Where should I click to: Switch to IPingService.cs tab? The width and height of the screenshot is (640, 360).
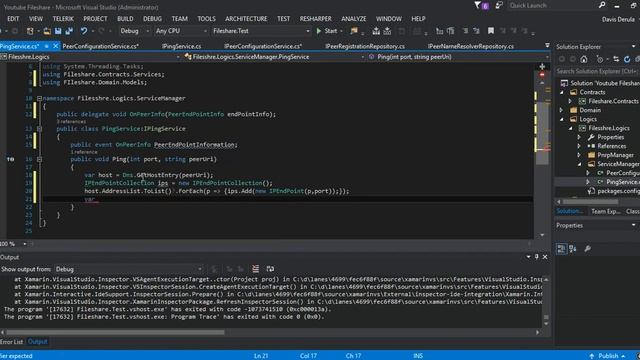[181, 46]
